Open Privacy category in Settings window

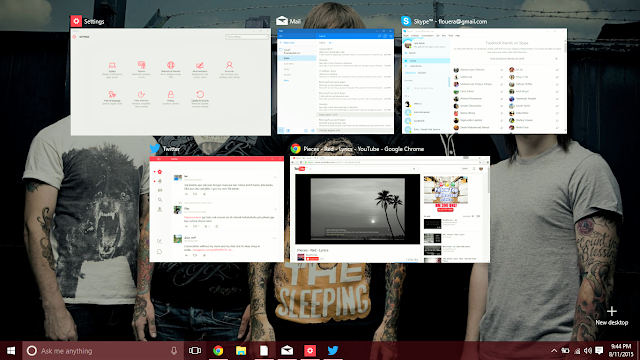tap(171, 98)
